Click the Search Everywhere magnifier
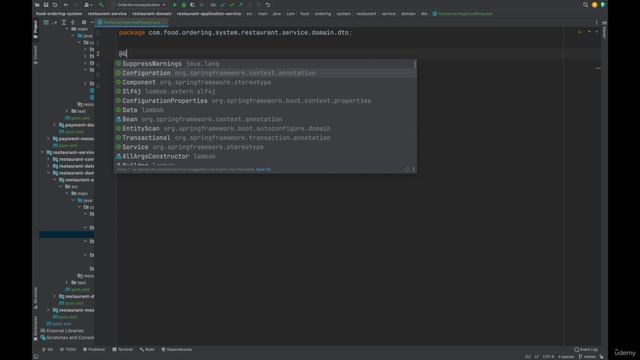640x360 pixels. [585, 5]
